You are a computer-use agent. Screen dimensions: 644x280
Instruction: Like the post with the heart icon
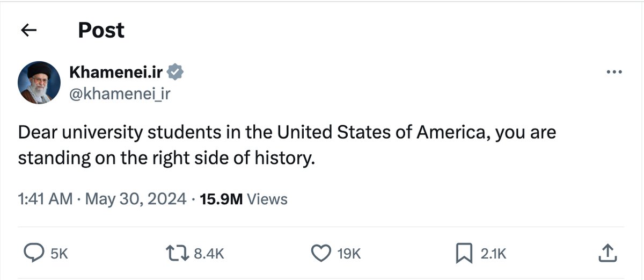321,253
